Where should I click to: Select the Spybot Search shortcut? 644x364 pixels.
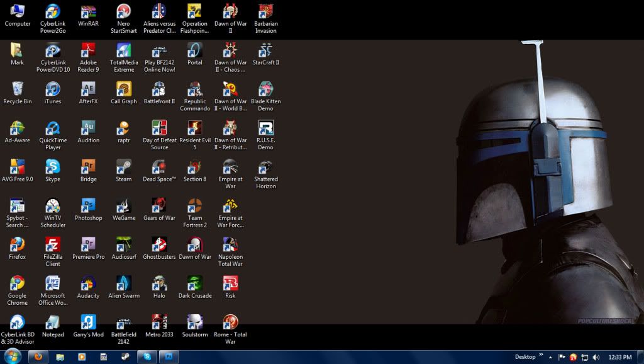pos(17,213)
